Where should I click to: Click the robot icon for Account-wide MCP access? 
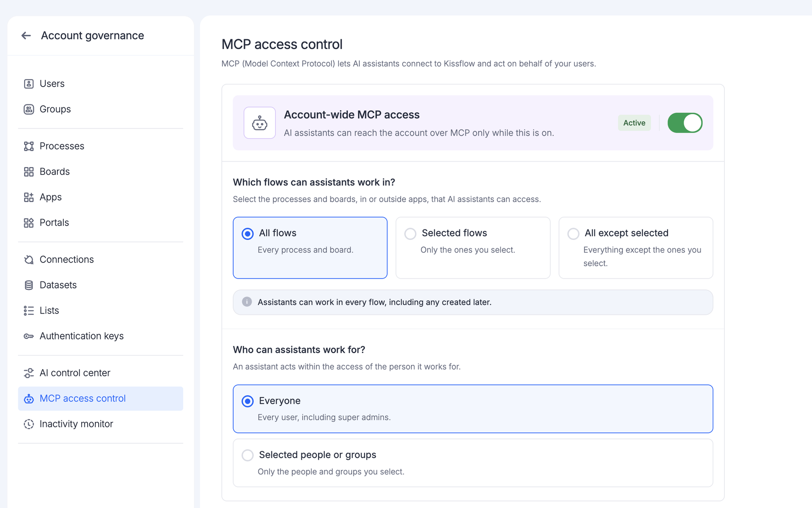(x=260, y=123)
